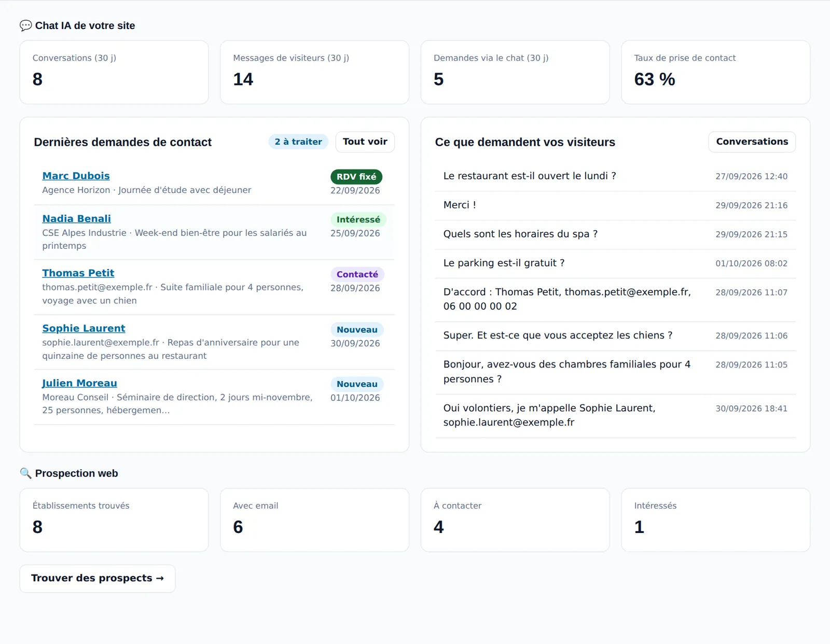Image resolution: width=830 pixels, height=644 pixels.
Task: Select Établissements trouvés stat card
Action: [x=114, y=520]
